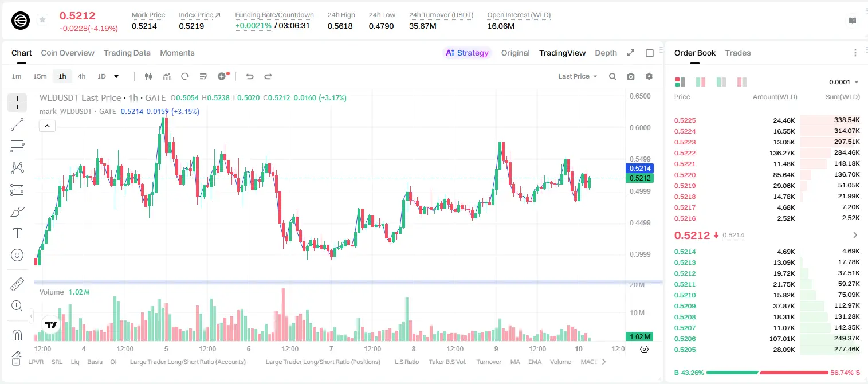
Task: Select the 4h timeframe
Action: coord(81,76)
